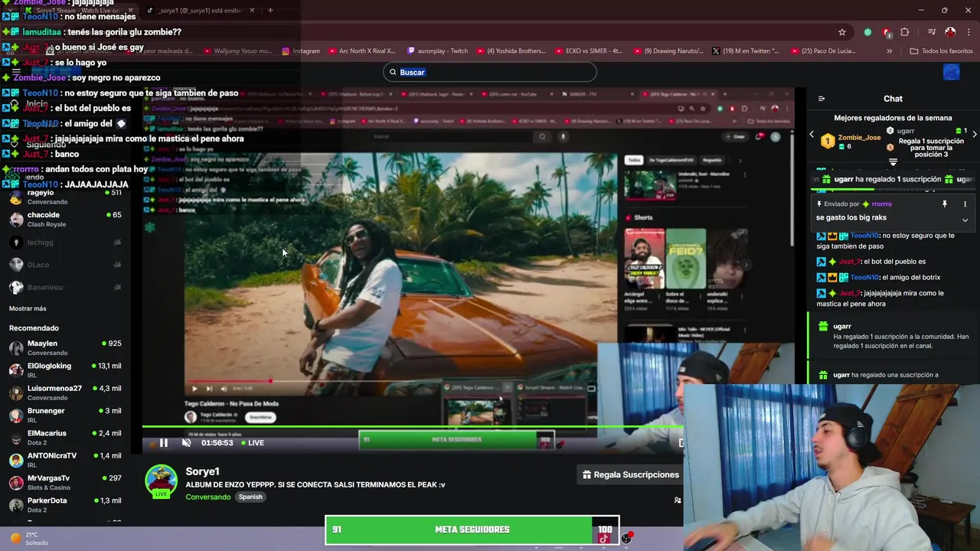
Task: Open Chrome extensions puzzle icon
Action: click(x=905, y=32)
